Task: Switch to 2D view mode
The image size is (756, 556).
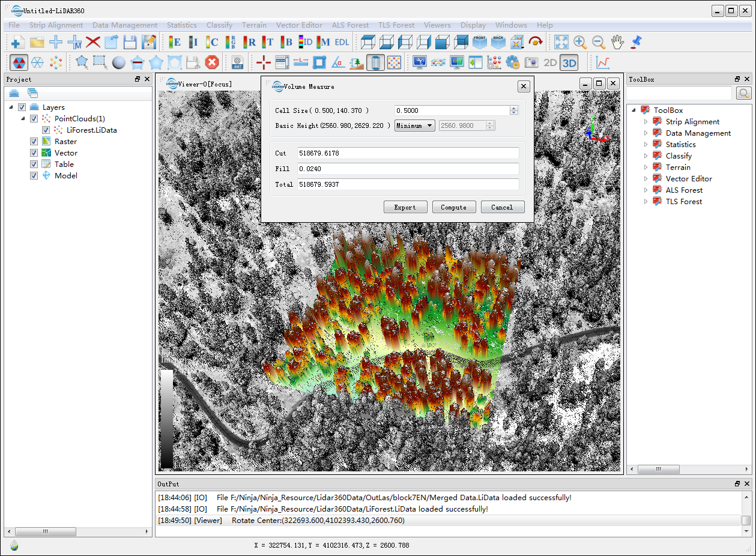Action: [x=550, y=62]
